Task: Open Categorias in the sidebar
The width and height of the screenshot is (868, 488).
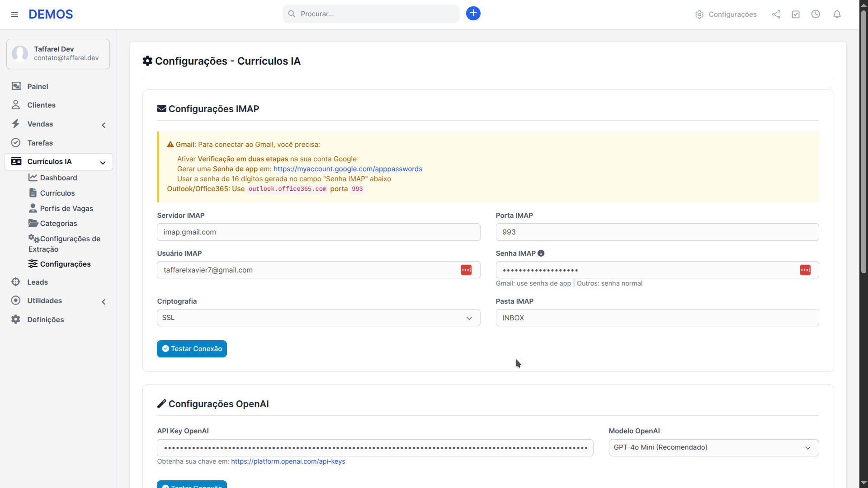Action: pos(58,223)
